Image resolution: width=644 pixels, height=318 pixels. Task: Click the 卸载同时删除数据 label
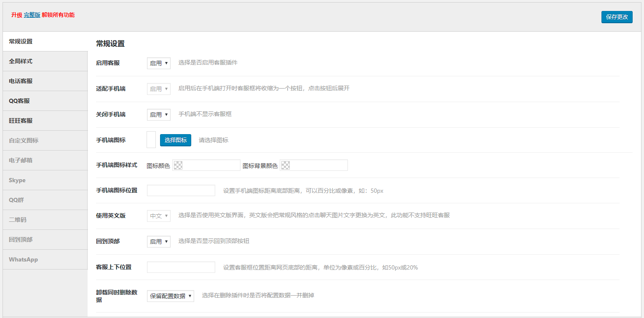(117, 296)
